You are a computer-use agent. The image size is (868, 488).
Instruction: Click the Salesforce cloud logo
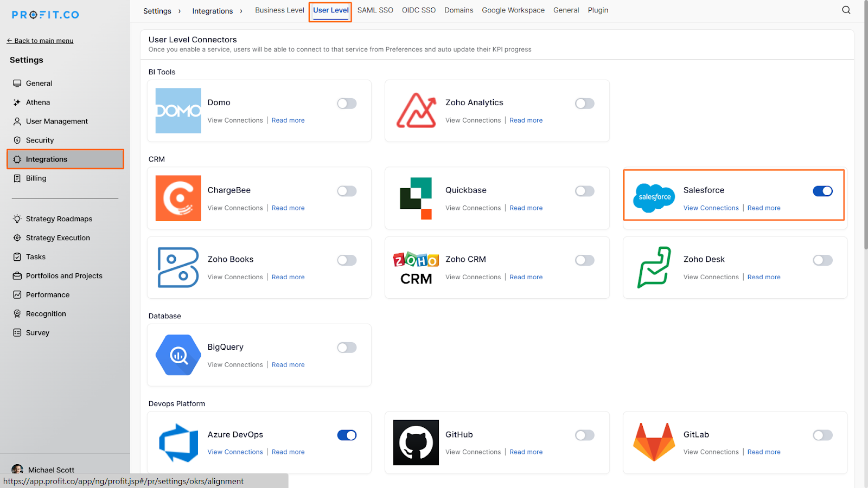pyautogui.click(x=654, y=198)
